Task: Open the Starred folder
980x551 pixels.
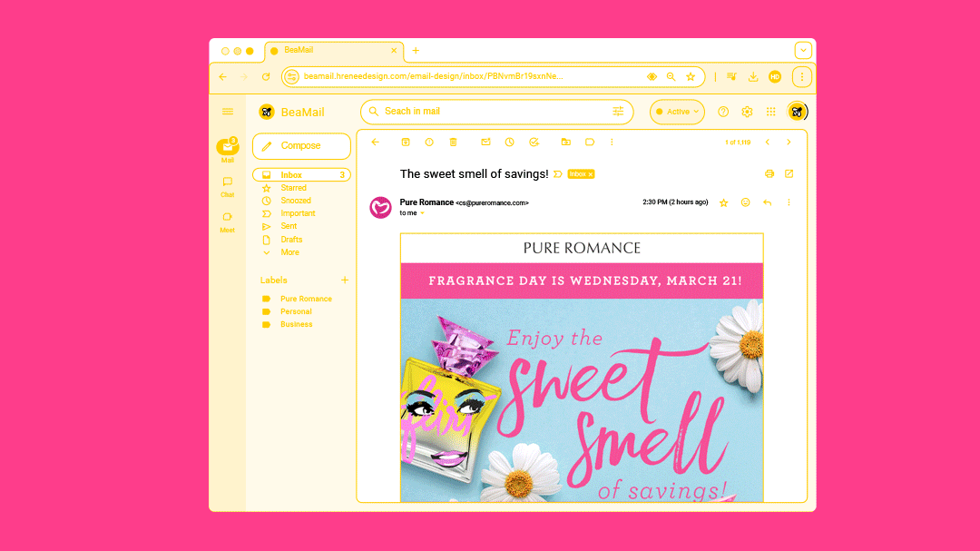Action: 293,188
